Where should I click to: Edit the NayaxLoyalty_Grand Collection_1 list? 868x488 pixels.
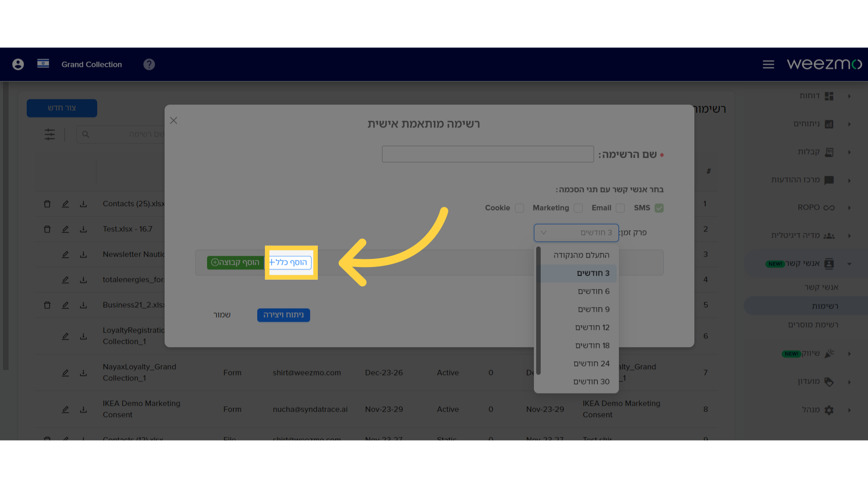pyautogui.click(x=65, y=373)
